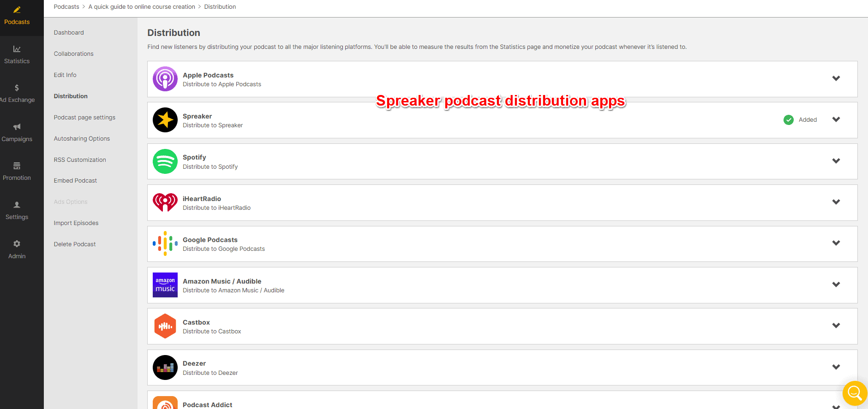Expand the Deezer row chevron

tap(836, 367)
